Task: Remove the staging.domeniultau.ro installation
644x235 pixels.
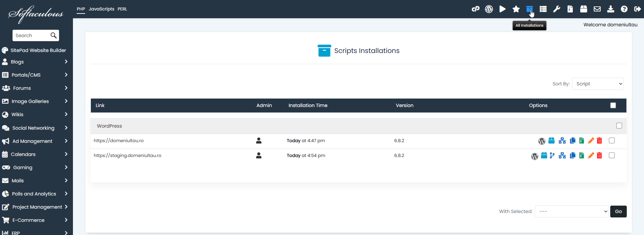Action: [599, 155]
